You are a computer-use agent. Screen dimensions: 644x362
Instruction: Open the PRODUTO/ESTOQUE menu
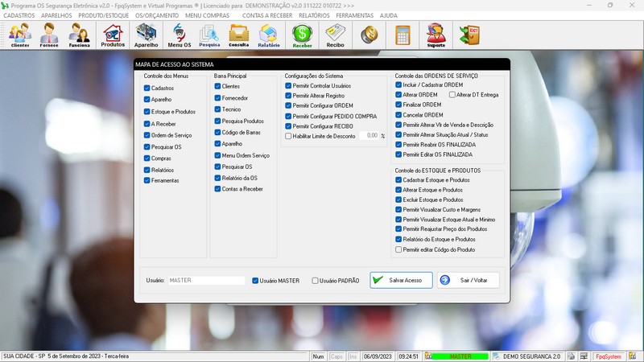pyautogui.click(x=104, y=15)
